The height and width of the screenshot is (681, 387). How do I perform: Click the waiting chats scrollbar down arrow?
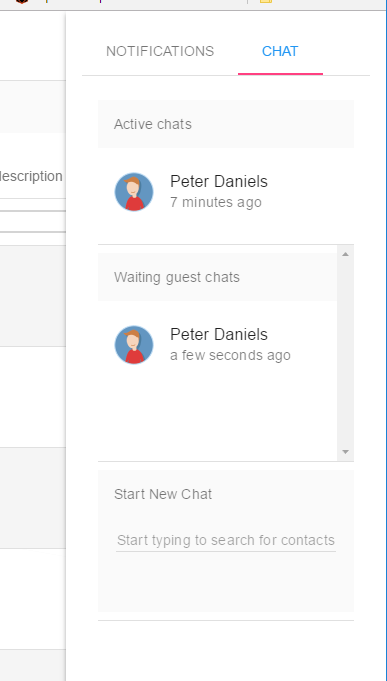345,452
